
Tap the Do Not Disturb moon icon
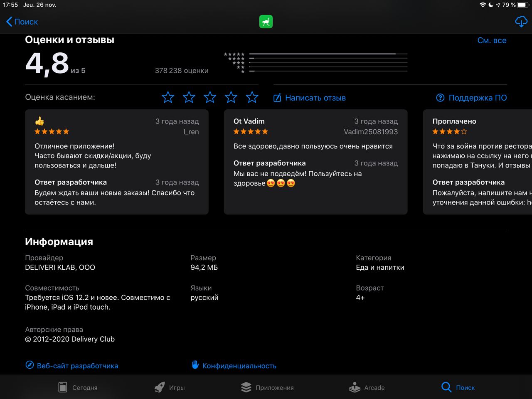pyautogui.click(x=491, y=5)
